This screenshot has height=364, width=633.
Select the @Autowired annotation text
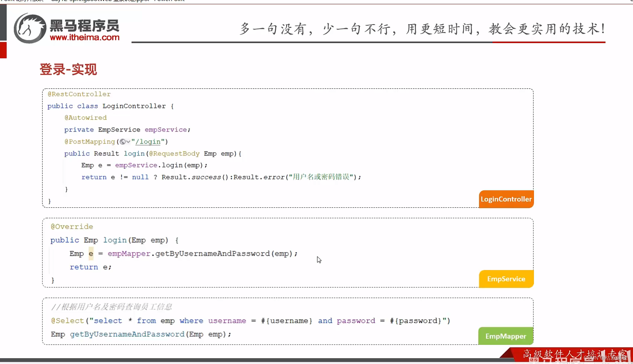pos(86,117)
